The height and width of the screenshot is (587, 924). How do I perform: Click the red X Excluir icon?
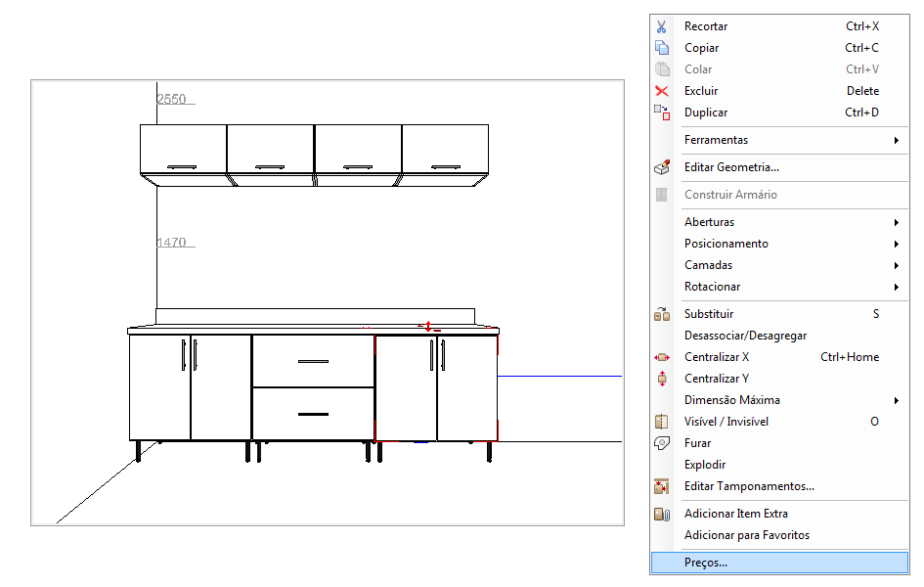(x=662, y=91)
